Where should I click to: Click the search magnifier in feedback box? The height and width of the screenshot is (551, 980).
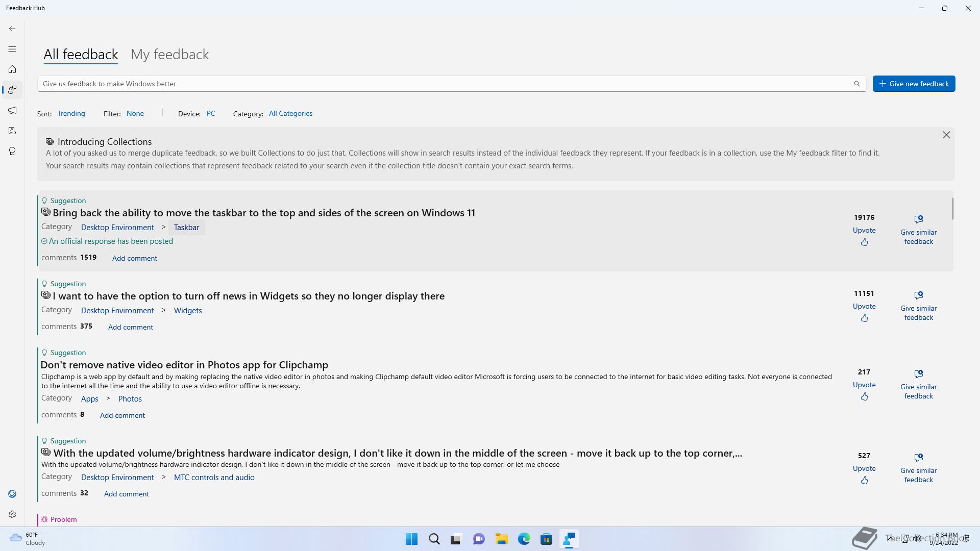[x=857, y=84]
